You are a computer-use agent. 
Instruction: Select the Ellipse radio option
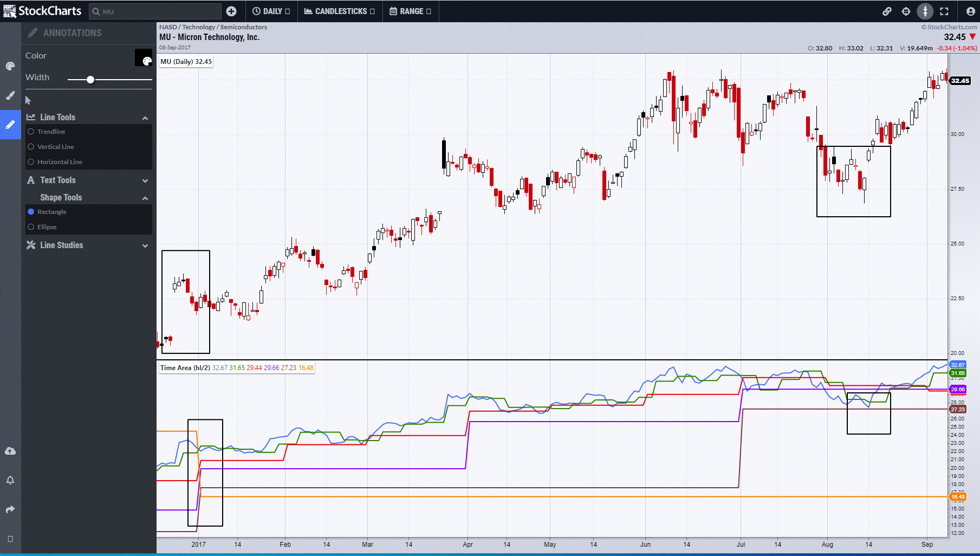[x=31, y=227]
